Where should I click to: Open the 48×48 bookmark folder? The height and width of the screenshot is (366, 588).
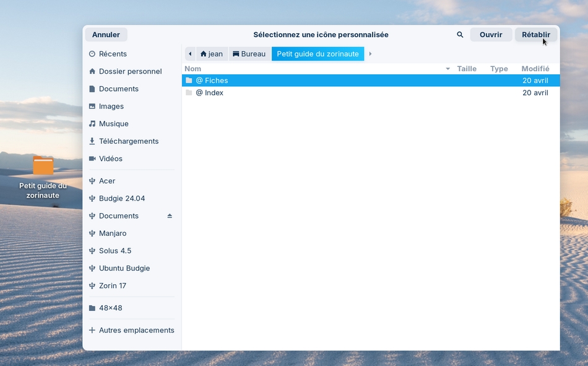pos(110,308)
